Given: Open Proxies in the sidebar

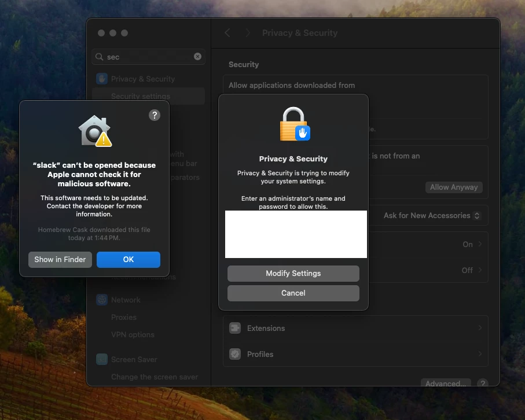Looking at the screenshot, I should [124, 317].
